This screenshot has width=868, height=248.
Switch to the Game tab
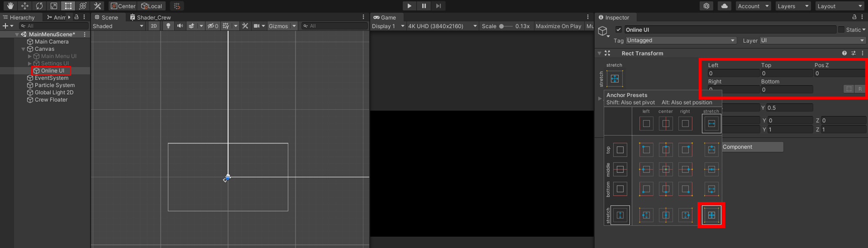(385, 17)
